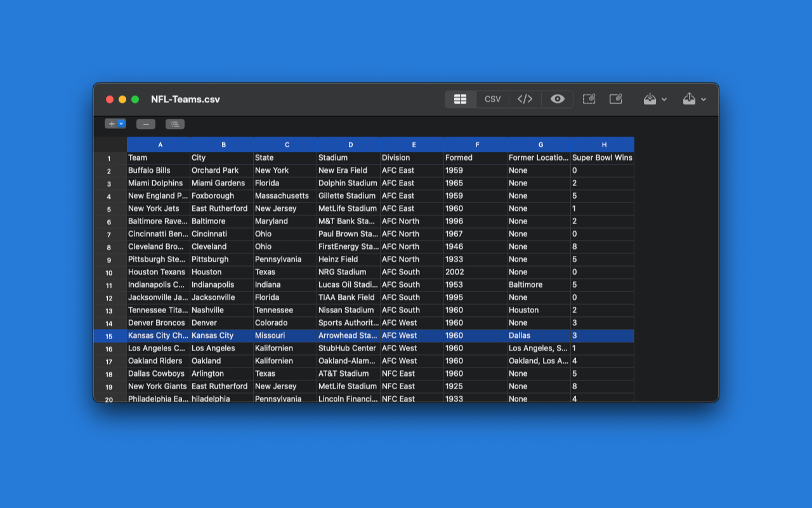Click the edit note pencil icon
The height and width of the screenshot is (508, 812).
click(x=615, y=99)
